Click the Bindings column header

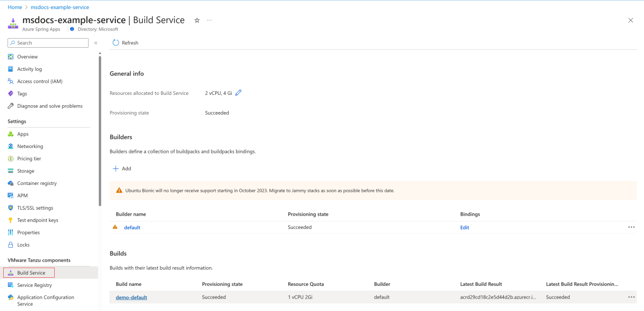point(470,214)
